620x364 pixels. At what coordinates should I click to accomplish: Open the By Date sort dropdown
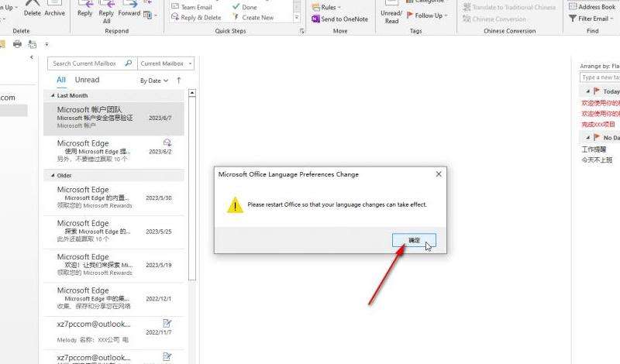[x=154, y=81]
